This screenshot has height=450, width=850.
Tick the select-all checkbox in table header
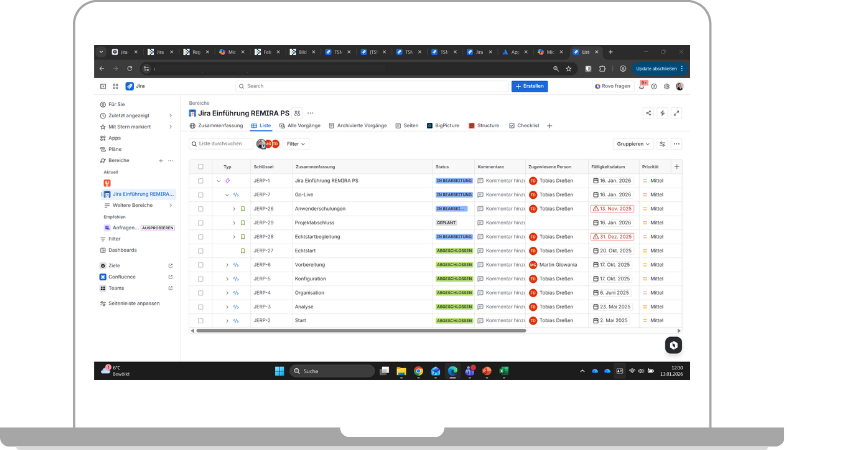(201, 166)
